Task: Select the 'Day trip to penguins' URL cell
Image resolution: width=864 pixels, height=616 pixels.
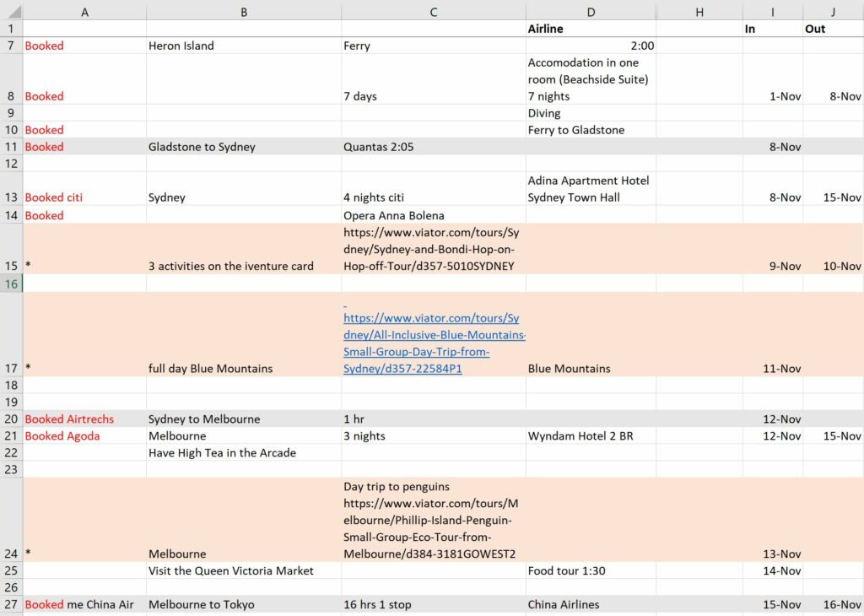Action: click(x=433, y=520)
